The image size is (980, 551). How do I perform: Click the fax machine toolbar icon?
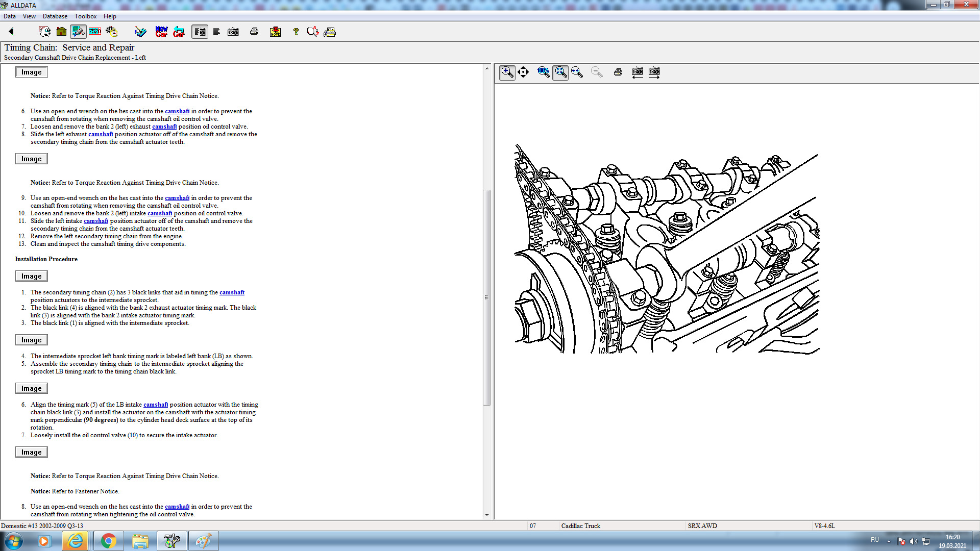click(x=330, y=32)
